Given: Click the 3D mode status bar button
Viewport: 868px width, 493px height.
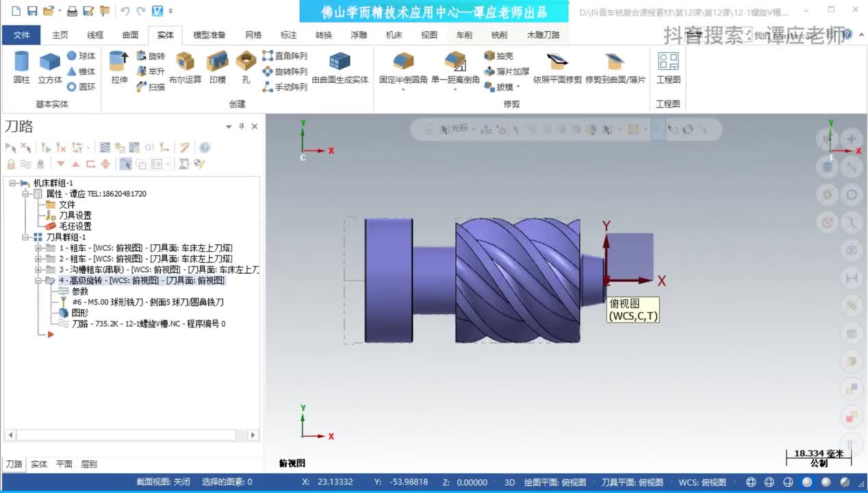Looking at the screenshot, I should tap(509, 482).
